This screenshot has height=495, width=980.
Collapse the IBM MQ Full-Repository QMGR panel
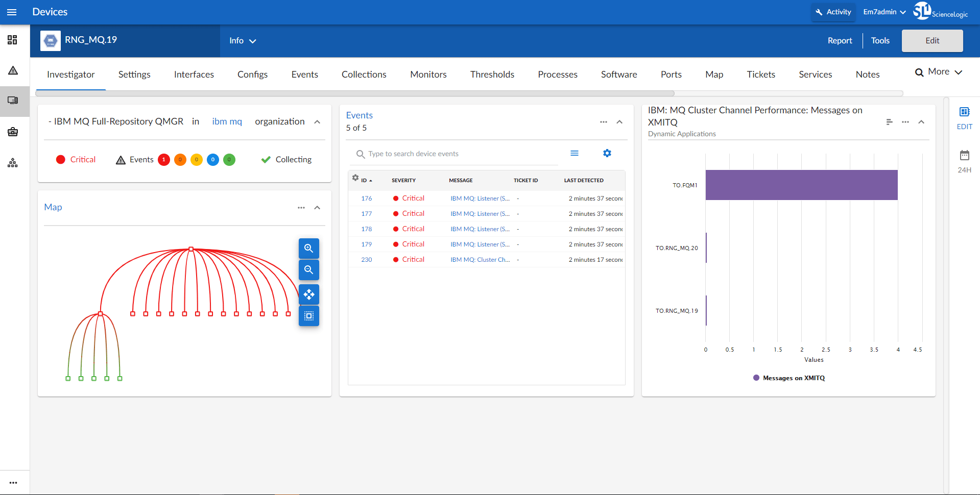pyautogui.click(x=317, y=122)
